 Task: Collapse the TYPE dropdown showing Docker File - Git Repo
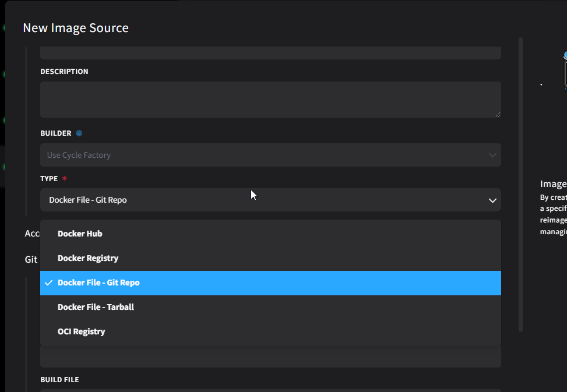270,200
